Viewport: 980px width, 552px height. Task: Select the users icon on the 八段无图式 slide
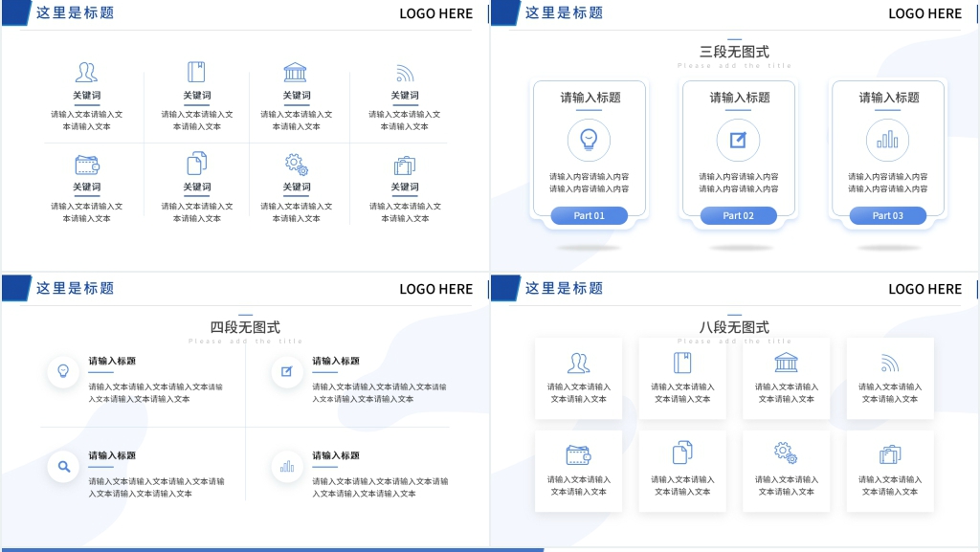click(578, 363)
